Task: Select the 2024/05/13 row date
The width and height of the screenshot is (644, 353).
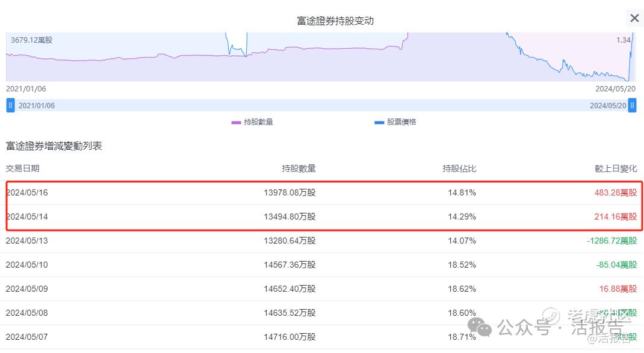Action: (26, 241)
